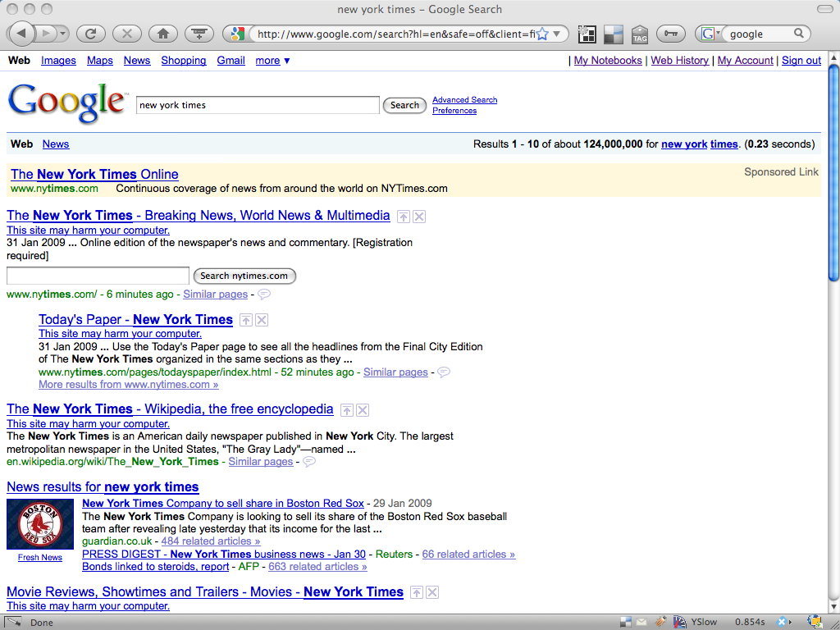Click the Delicious icon in the status bar
The height and width of the screenshot is (630, 840).
(x=626, y=622)
